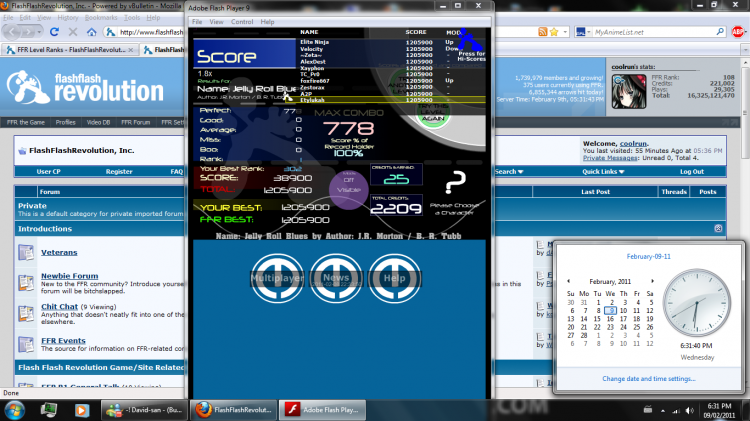
Task: Open the Help circle button in Flash
Action: [x=395, y=278]
